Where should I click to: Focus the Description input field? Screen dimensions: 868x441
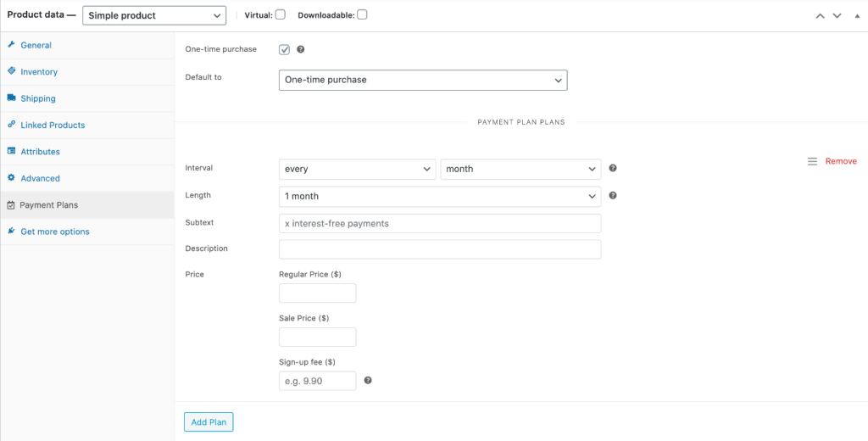440,249
